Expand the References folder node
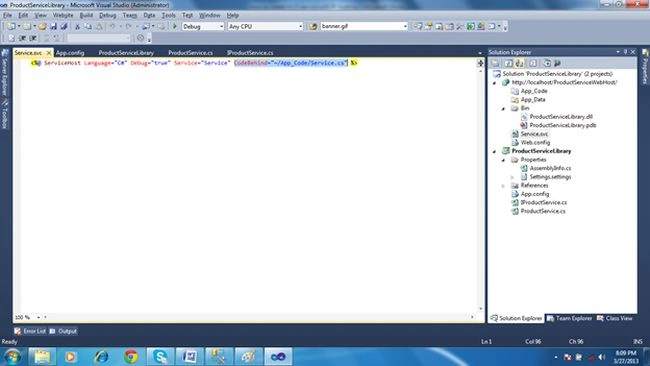The height and width of the screenshot is (366, 650). [503, 186]
